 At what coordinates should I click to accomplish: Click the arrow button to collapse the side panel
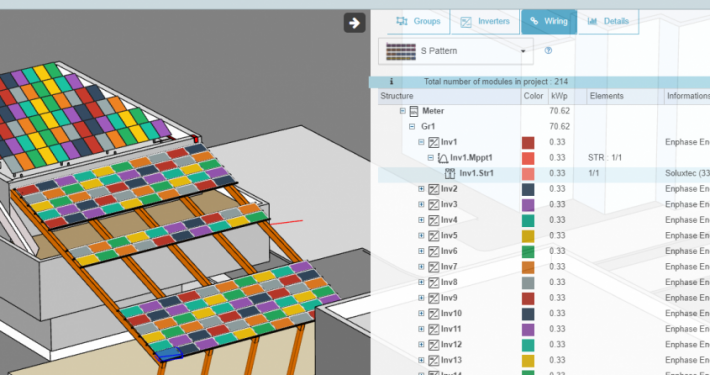355,23
